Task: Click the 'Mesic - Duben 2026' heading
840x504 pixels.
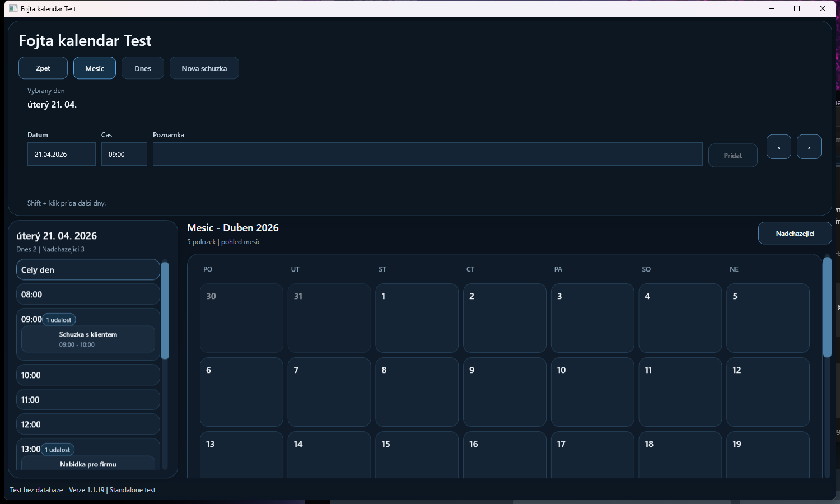Action: [233, 228]
